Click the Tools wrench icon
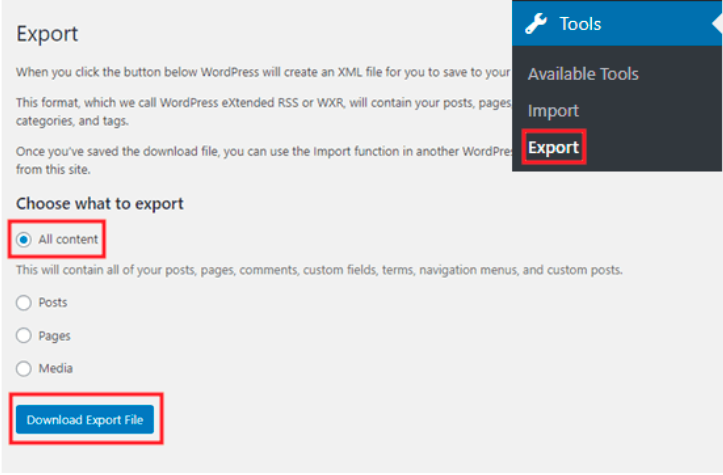 click(x=536, y=24)
